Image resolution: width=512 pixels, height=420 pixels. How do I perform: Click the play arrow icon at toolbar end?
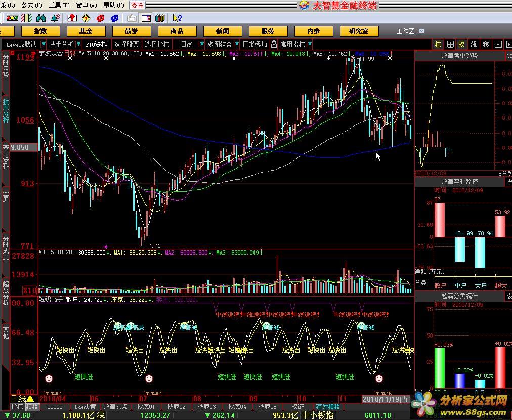pyautogui.click(x=509, y=45)
